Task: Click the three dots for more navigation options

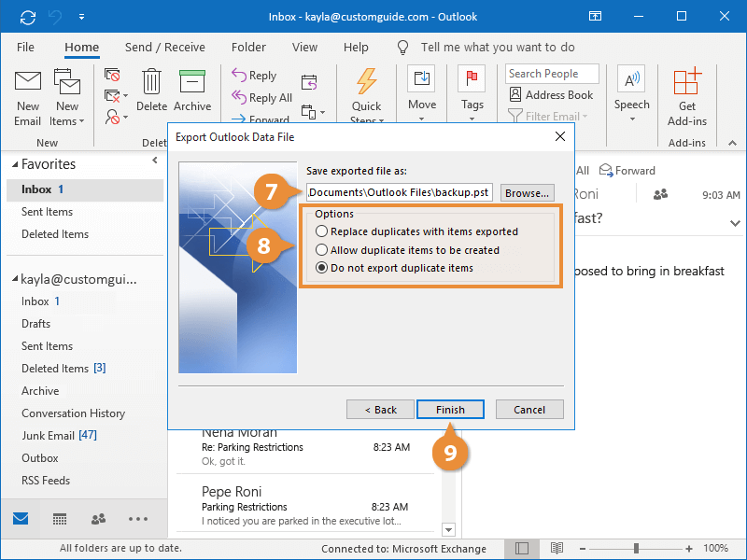Action: point(137,519)
